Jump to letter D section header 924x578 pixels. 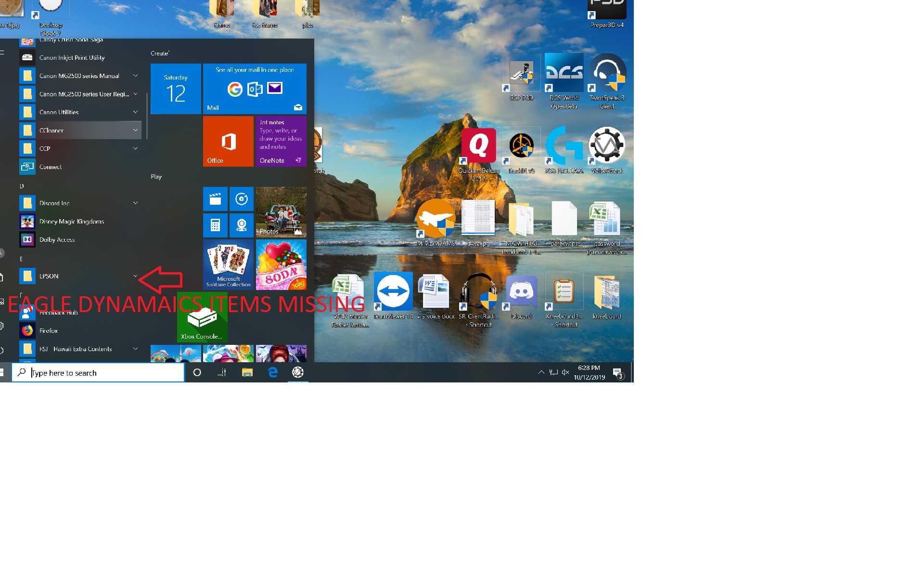pos(22,186)
